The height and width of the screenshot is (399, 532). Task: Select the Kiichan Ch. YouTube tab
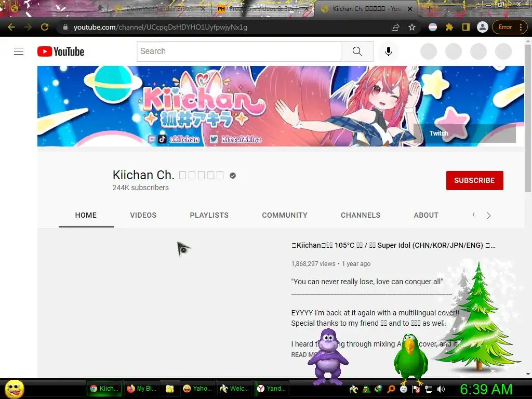[365, 9]
